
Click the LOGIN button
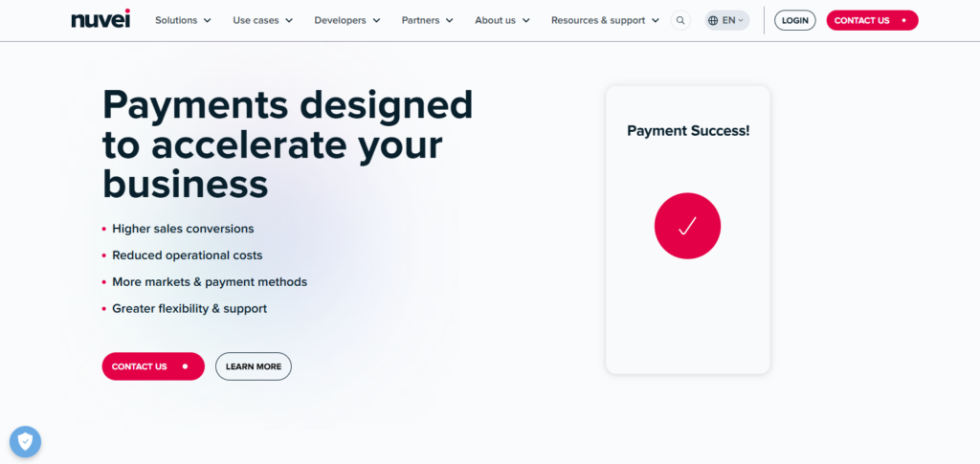(794, 20)
